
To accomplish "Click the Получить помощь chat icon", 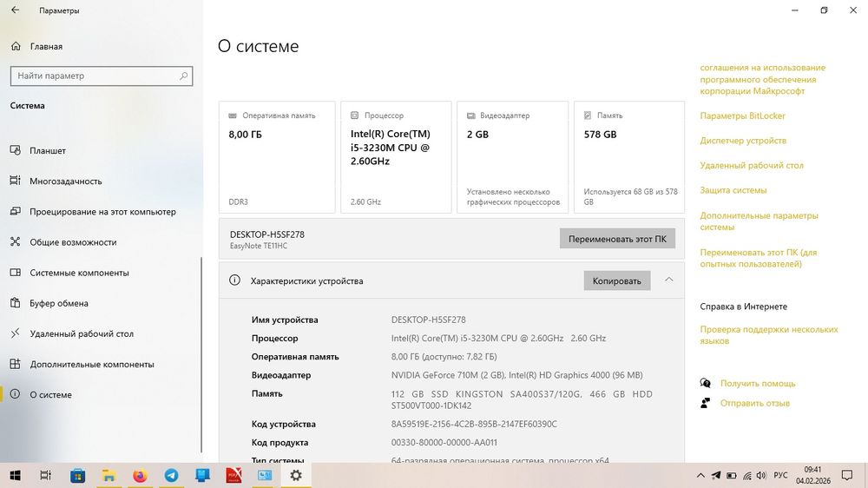I will 705,383.
